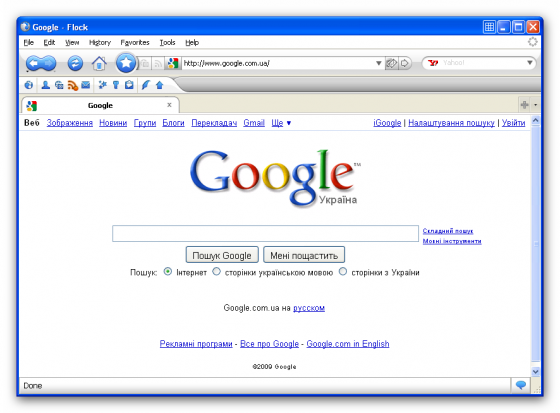Open People sidebar icon
The width and height of the screenshot is (560, 413).
[x=45, y=85]
